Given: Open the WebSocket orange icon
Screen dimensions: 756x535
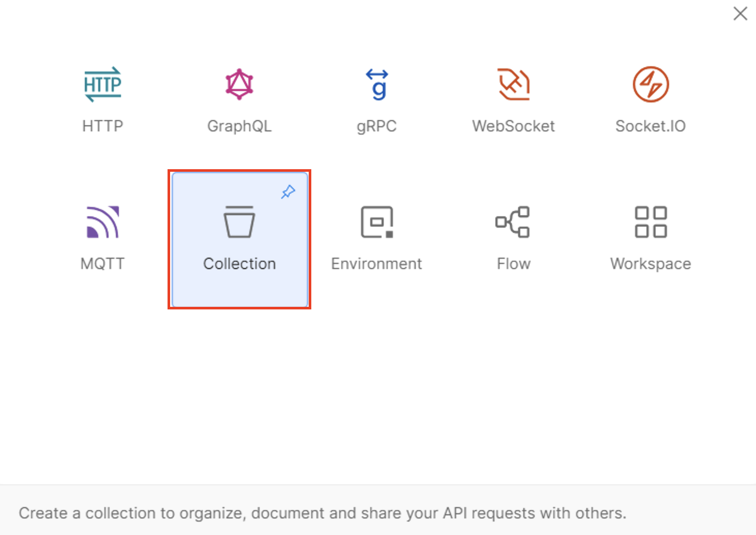Looking at the screenshot, I should (x=513, y=84).
